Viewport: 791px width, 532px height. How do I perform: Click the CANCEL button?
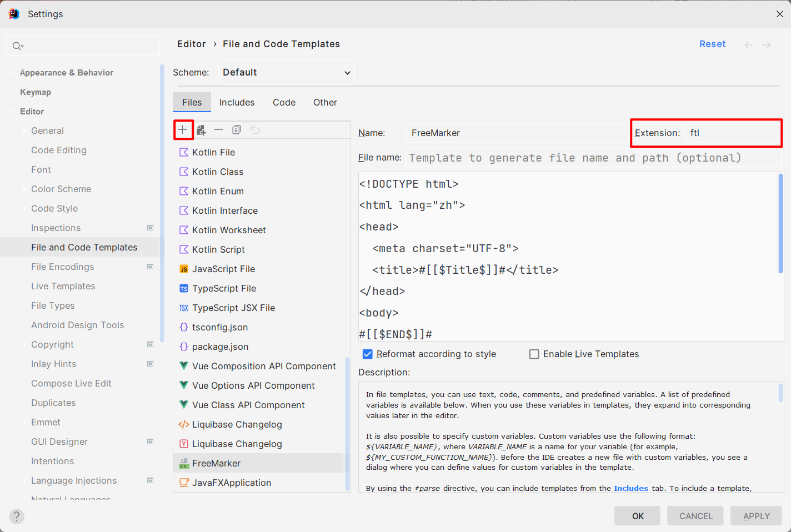695,516
